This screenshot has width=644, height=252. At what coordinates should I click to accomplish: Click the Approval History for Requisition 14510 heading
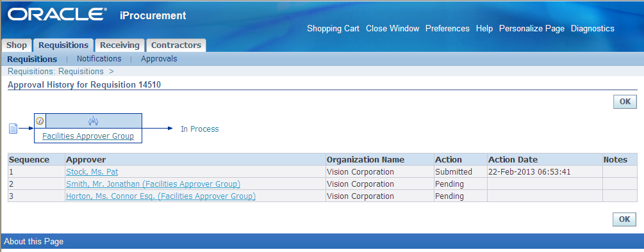pyautogui.click(x=84, y=85)
